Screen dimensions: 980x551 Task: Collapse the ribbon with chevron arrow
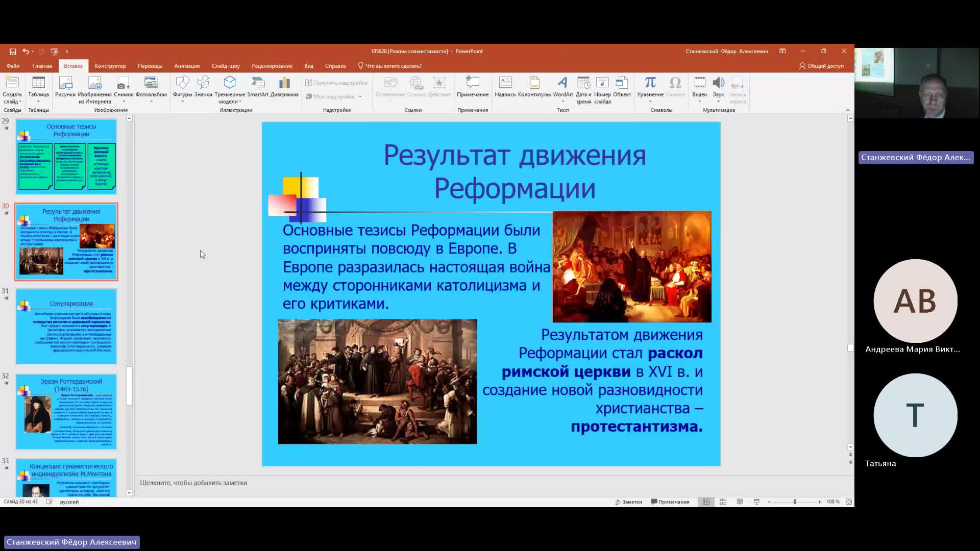[848, 110]
